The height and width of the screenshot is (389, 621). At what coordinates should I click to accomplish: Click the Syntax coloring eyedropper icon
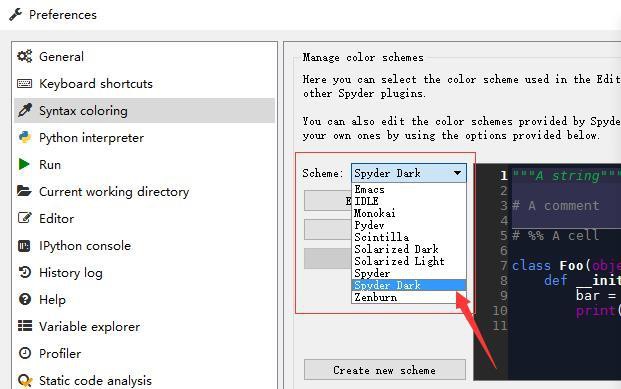25,111
